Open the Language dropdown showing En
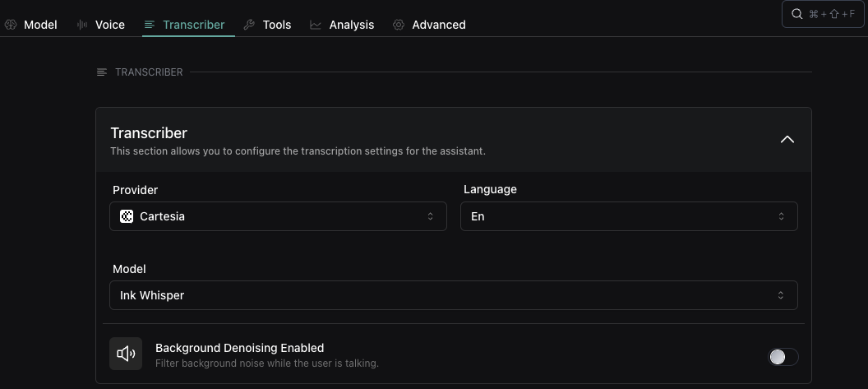Screen dimensions: 868x389 tap(629, 216)
